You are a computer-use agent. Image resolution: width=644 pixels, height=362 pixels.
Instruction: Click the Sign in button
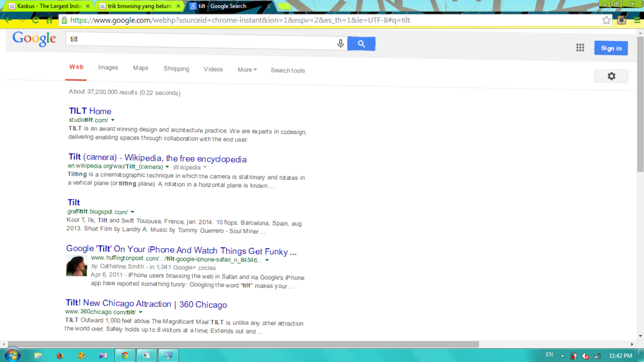[611, 48]
